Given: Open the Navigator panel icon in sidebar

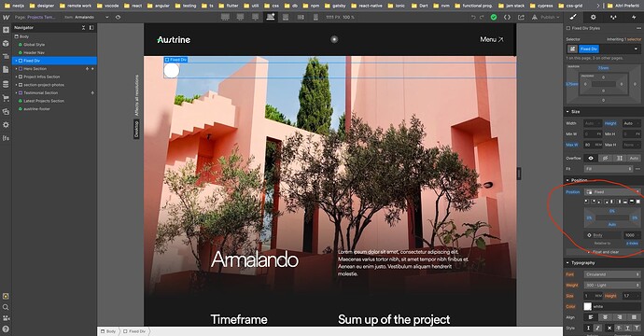Looking at the screenshot, I should 6,56.
